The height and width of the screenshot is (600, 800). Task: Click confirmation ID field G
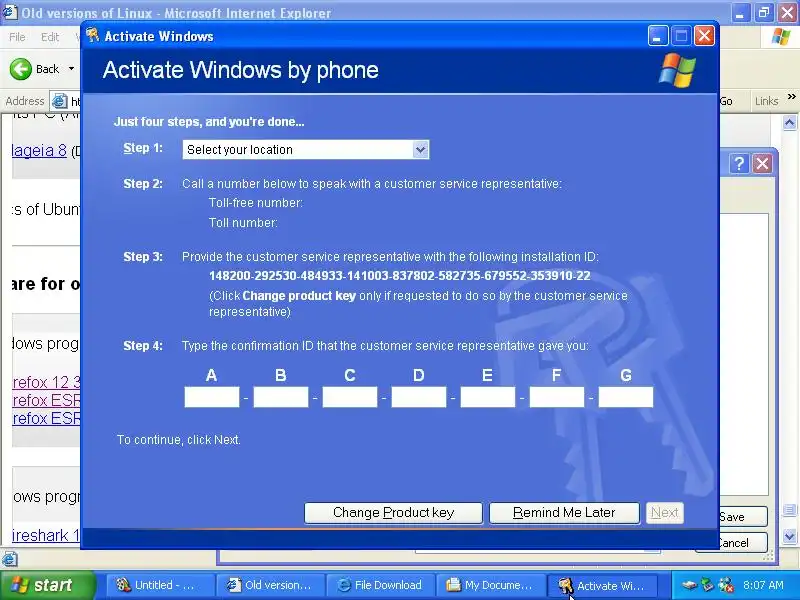coord(626,397)
